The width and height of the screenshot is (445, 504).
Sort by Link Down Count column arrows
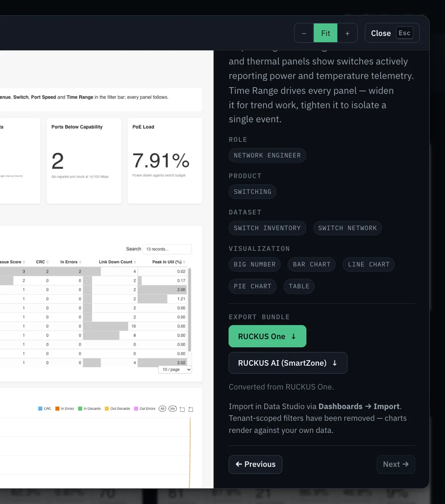135,262
